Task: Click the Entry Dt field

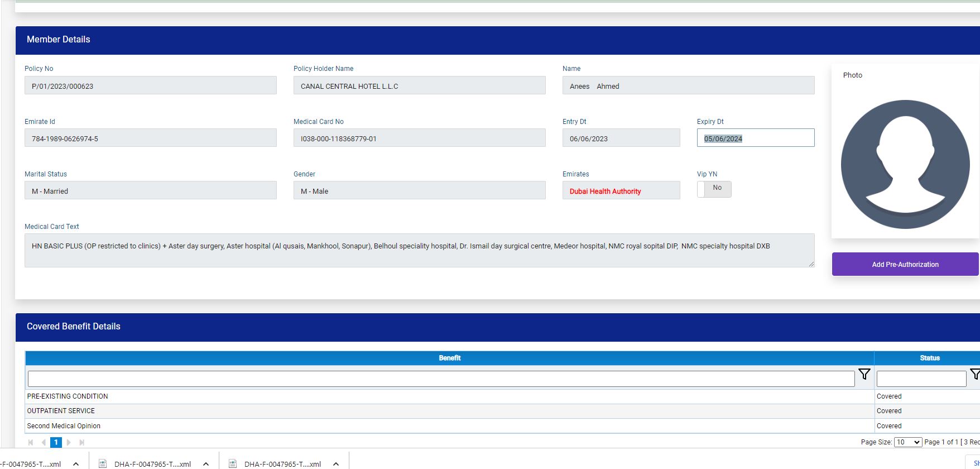Action: 621,138
